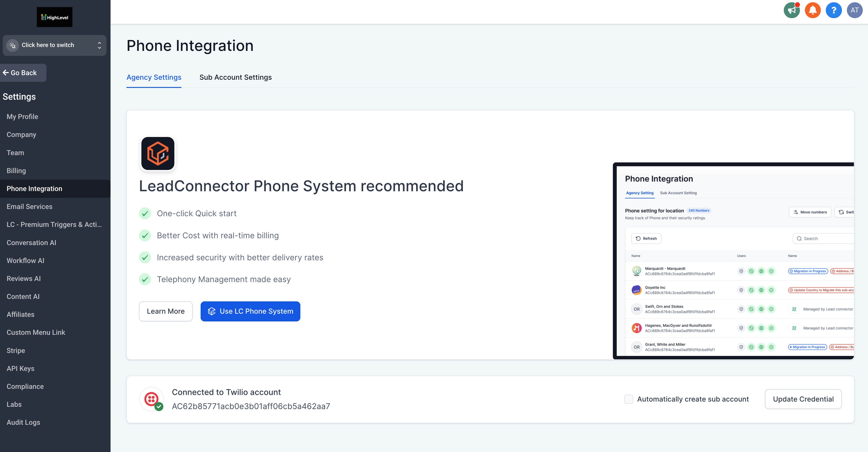Click the Update Credential button
This screenshot has width=868, height=452.
(803, 399)
